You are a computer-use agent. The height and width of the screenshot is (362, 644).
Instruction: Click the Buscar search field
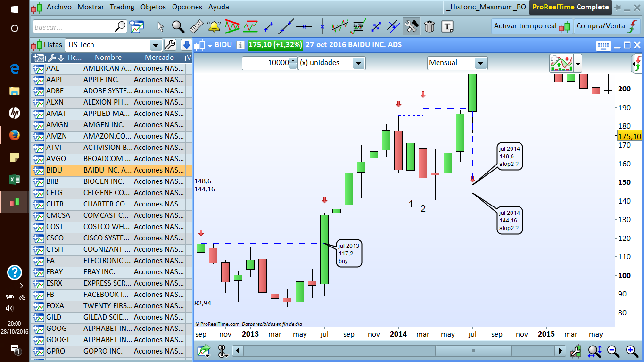[x=75, y=27]
